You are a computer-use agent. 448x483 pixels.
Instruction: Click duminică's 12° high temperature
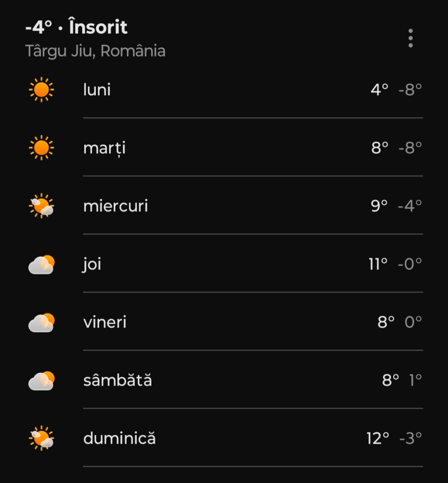click(378, 439)
